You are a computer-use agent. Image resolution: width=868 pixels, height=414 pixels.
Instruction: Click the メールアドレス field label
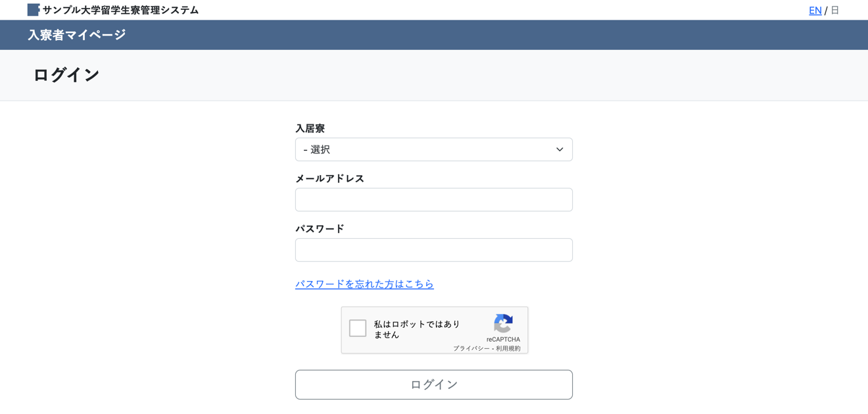click(x=329, y=178)
